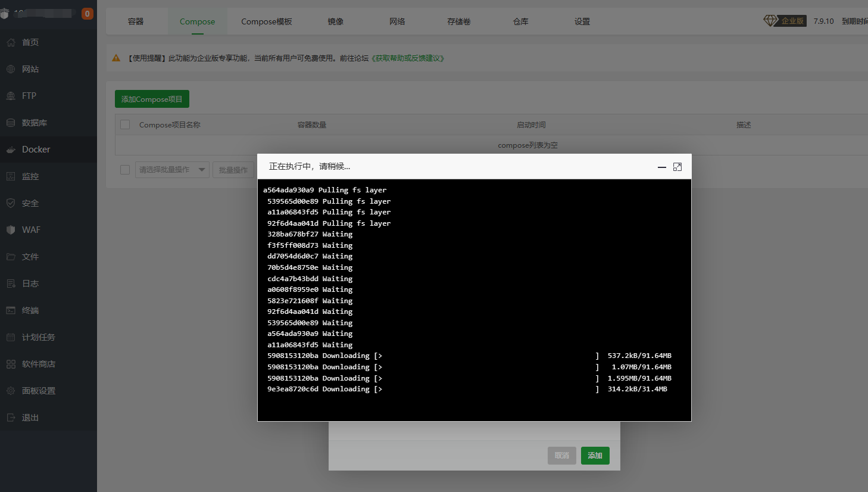This screenshot has width=868, height=492.
Task: Click the 328ba678bf27 Waiting log line
Action: point(310,234)
